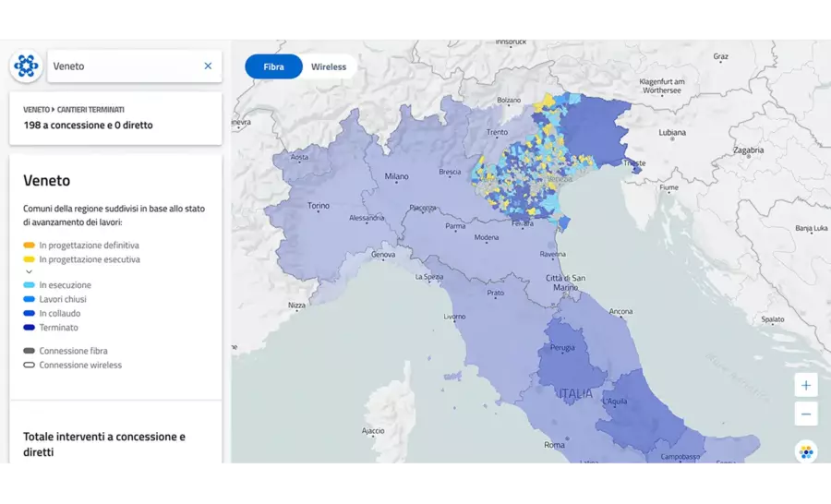Expand the chevron below progettazione esecutiva
The image size is (831, 504).
(x=30, y=271)
